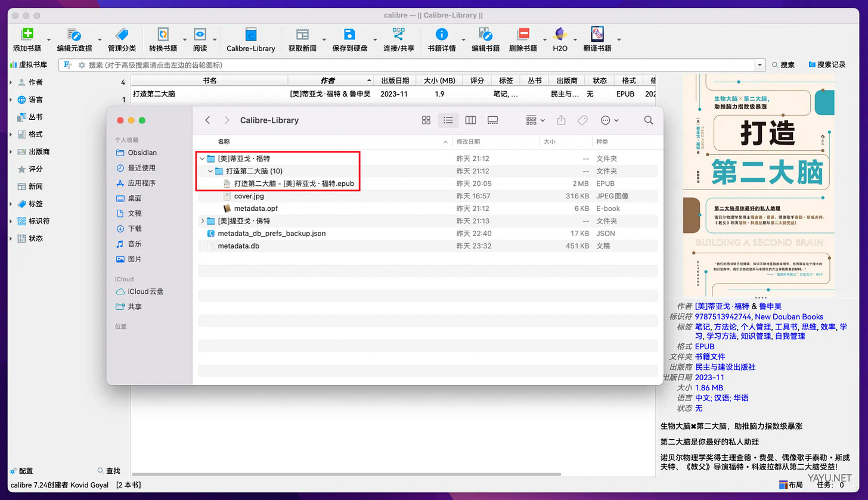The width and height of the screenshot is (868, 500).
Task: Open 应用程序 in Finder sidebar
Action: tap(136, 183)
